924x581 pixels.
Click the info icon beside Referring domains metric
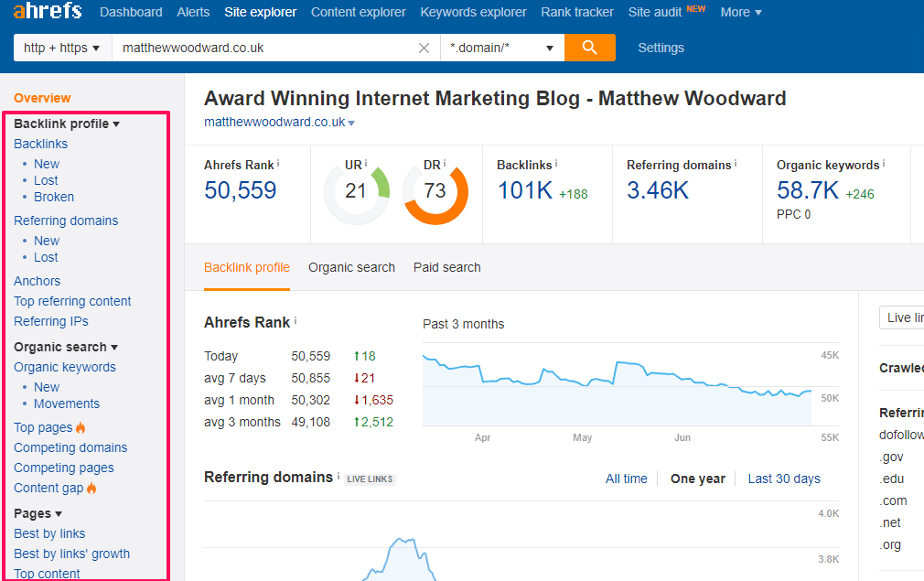[736, 164]
